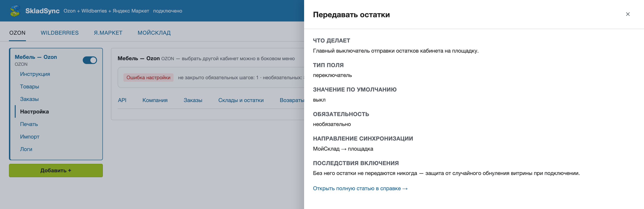Open the API settings tab
The width and height of the screenshot is (644, 209).
pyautogui.click(x=122, y=100)
